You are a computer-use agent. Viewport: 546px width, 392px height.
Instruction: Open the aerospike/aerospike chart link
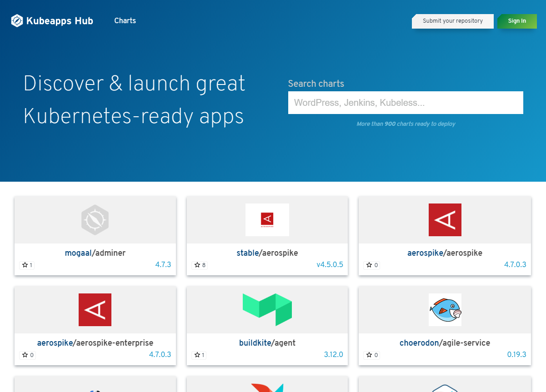tap(445, 253)
